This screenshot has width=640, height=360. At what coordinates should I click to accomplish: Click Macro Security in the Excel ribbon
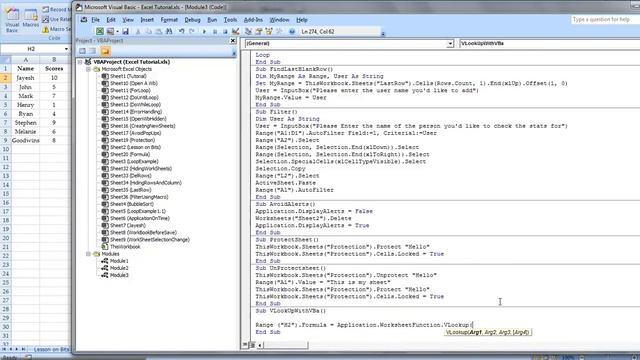57,29
